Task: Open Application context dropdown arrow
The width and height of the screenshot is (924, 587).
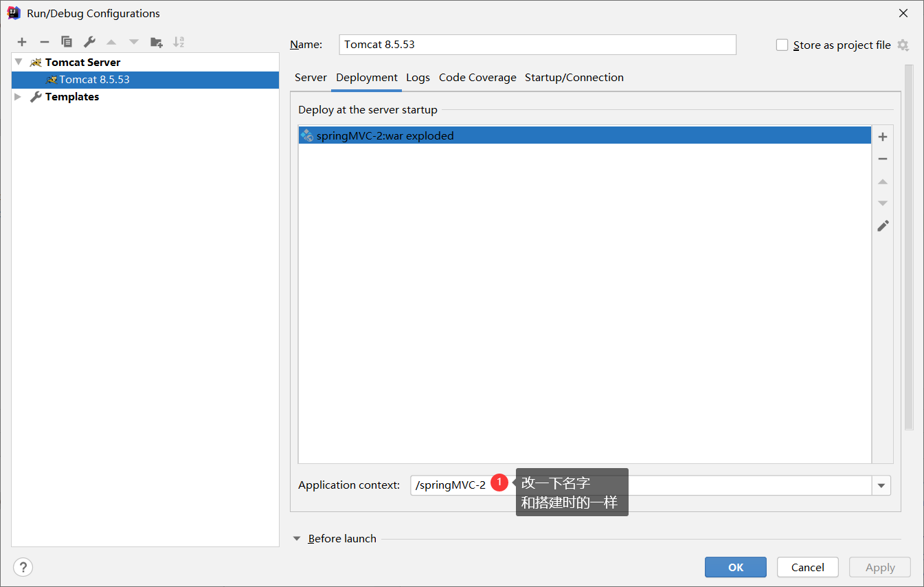Action: [x=881, y=485]
